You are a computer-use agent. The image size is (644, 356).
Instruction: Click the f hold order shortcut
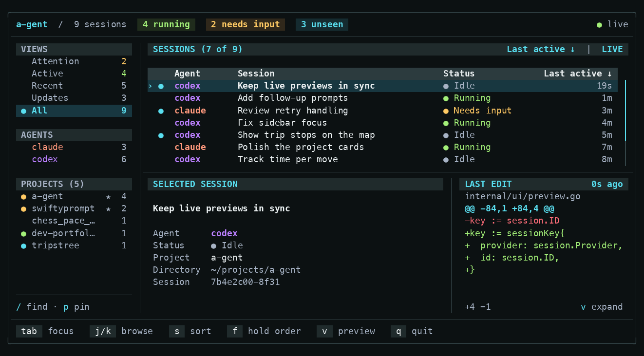pyautogui.click(x=264, y=331)
